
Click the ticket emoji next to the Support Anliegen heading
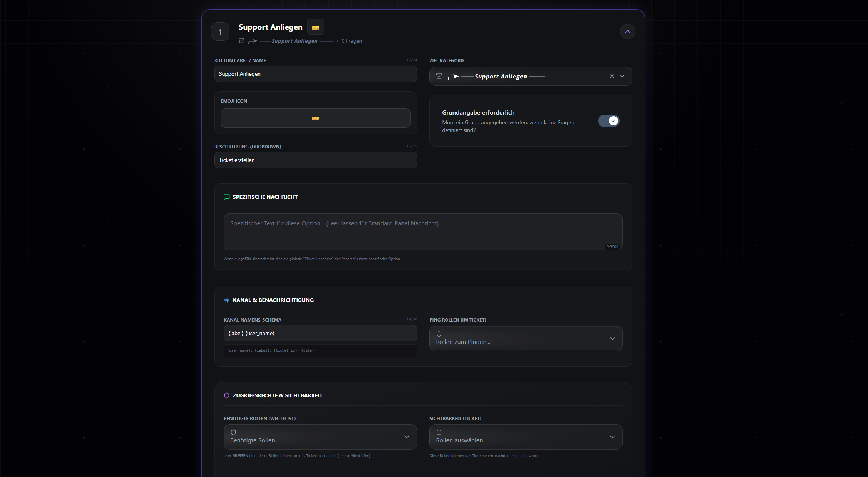316,27
